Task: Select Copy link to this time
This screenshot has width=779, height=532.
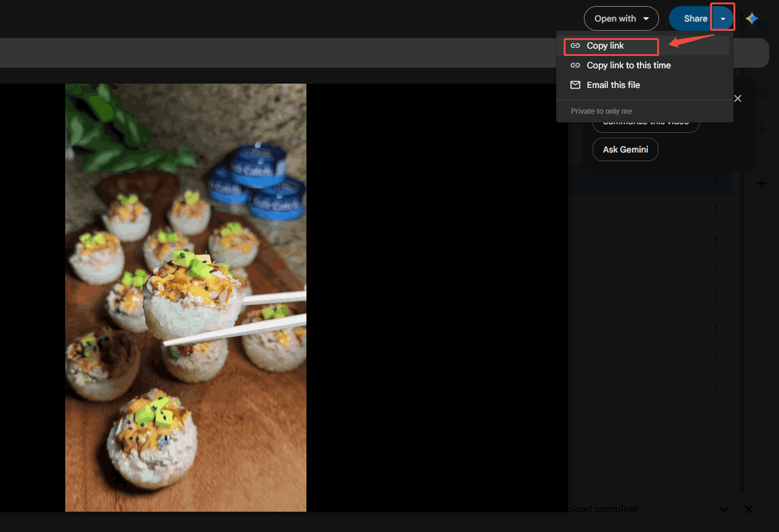Action: [643, 65]
